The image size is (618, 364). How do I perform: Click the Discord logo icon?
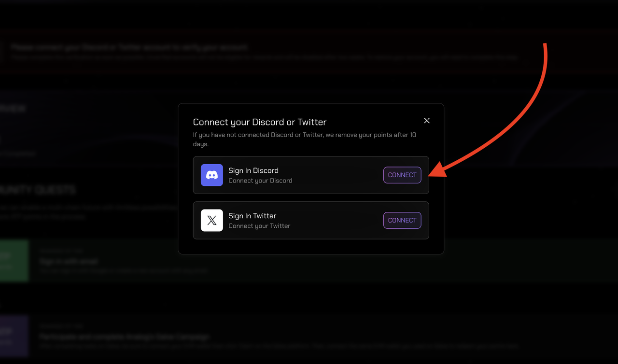[212, 175]
